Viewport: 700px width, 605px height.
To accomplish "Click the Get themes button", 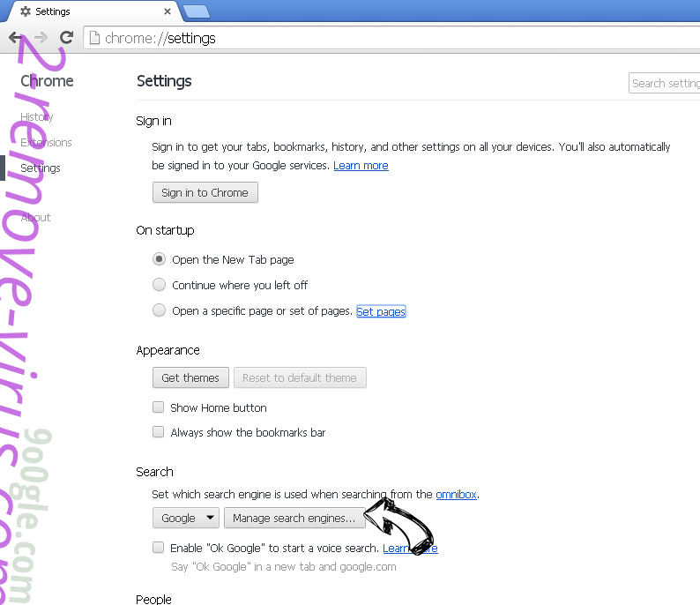I will (x=190, y=377).
